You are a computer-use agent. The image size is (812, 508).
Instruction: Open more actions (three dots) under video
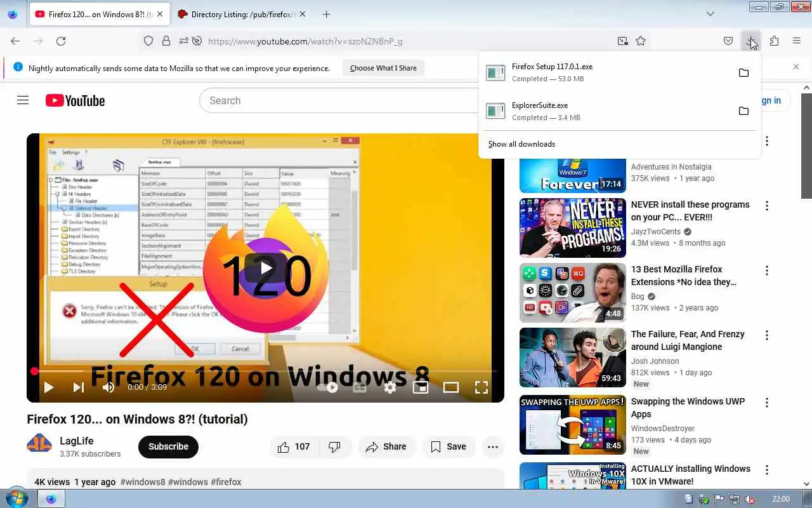pos(493,446)
